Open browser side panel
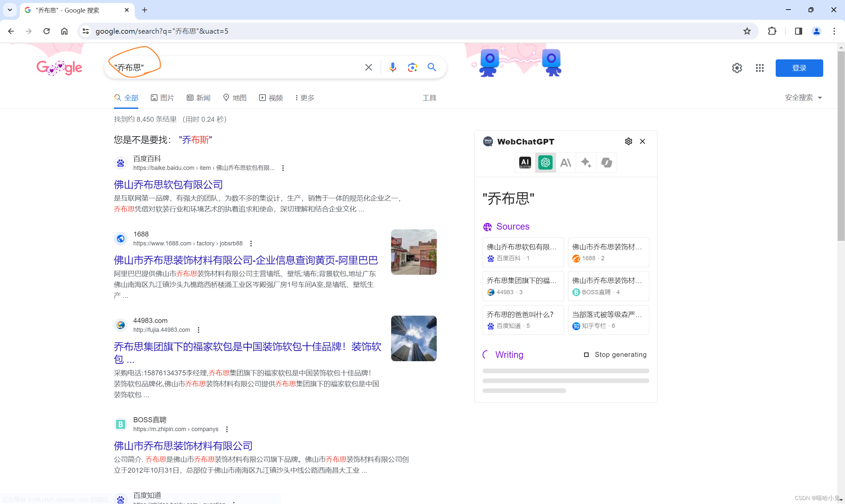Screen dimensions: 845x504 [798, 31]
